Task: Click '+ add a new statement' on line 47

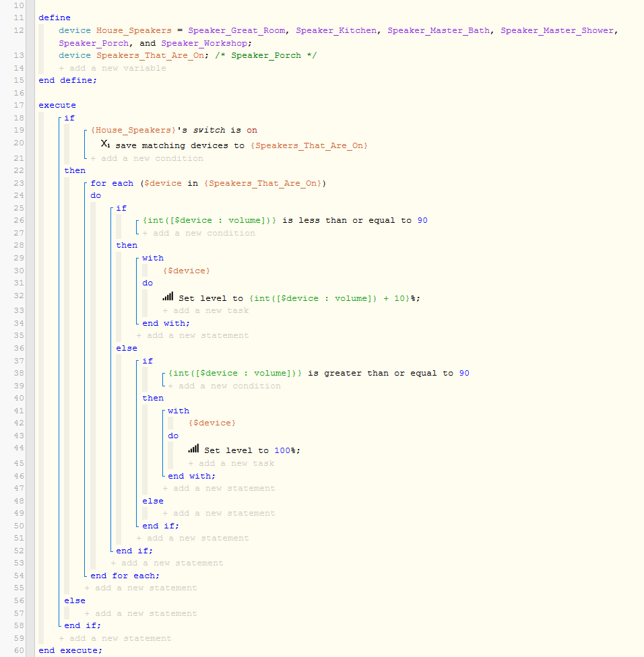Action: [219, 488]
